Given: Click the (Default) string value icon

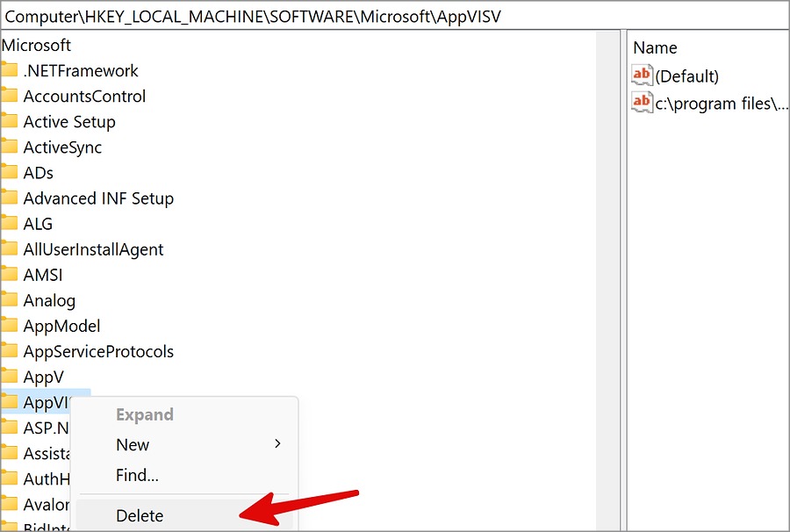Looking at the screenshot, I should (642, 75).
